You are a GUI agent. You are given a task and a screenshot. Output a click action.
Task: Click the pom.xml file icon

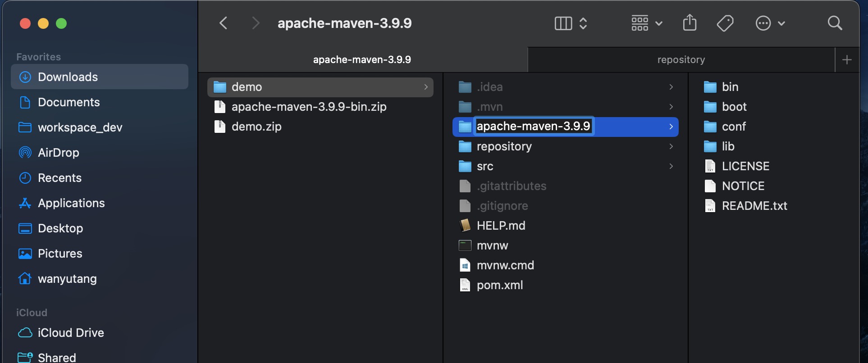tap(465, 285)
